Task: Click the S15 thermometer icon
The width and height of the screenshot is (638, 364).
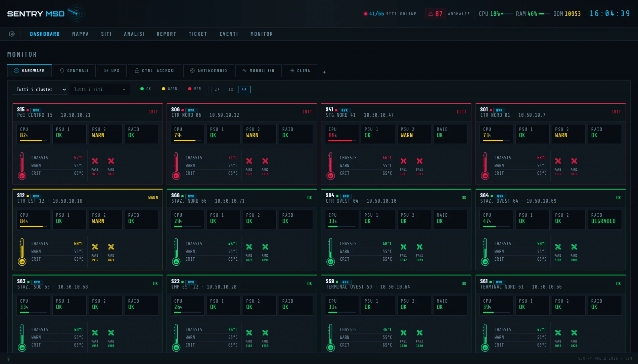Action: pos(22,166)
